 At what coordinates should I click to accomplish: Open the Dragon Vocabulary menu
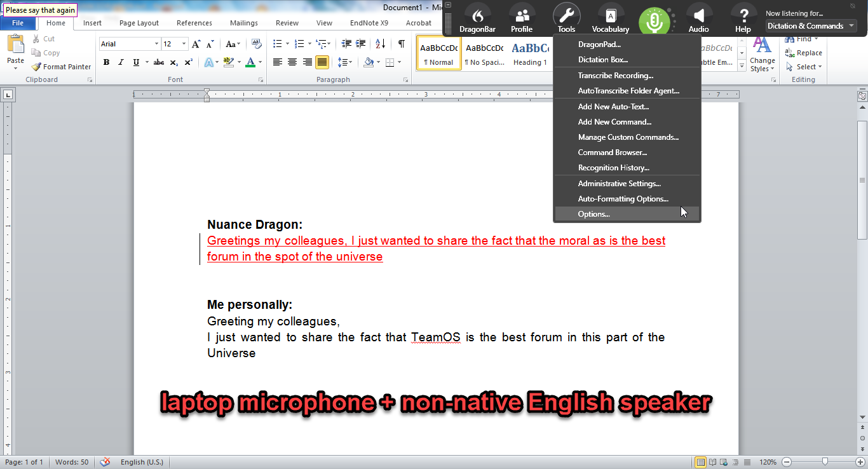[610, 18]
